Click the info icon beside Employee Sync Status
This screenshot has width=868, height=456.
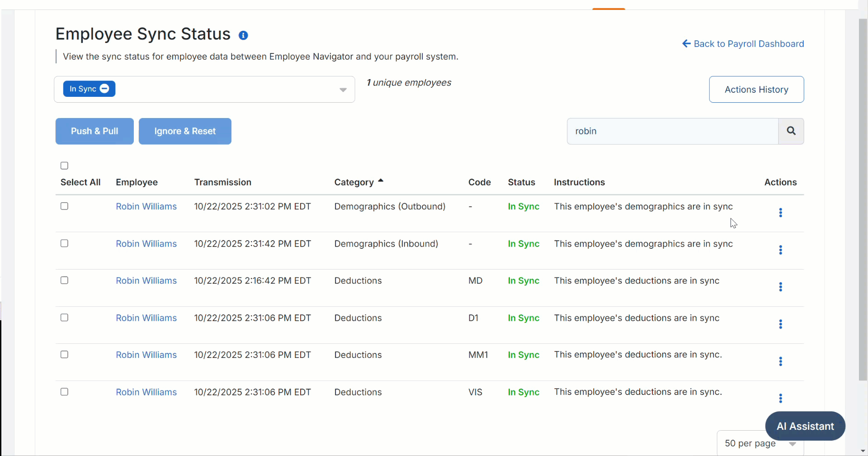point(243,35)
